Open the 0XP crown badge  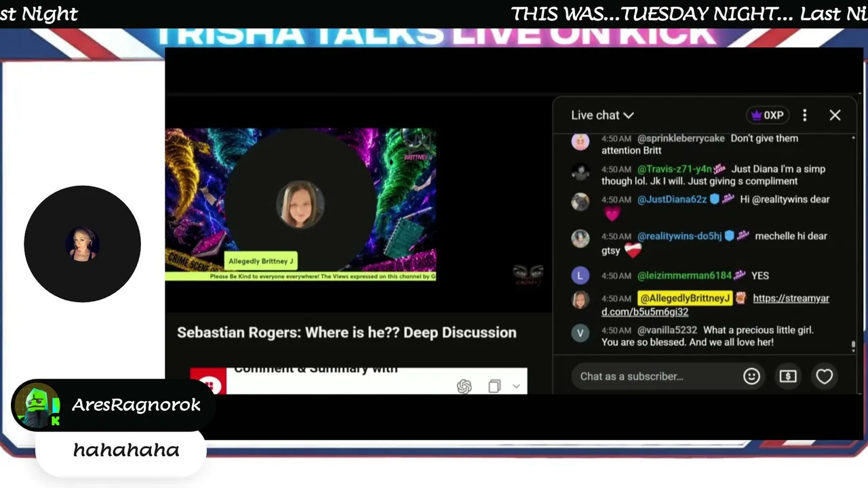pyautogui.click(x=767, y=115)
